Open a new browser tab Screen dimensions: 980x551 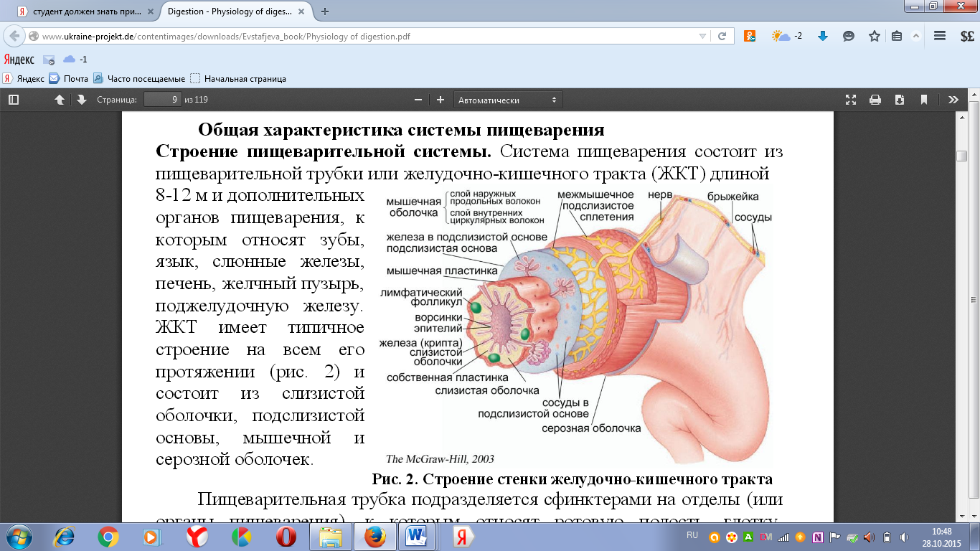click(325, 11)
